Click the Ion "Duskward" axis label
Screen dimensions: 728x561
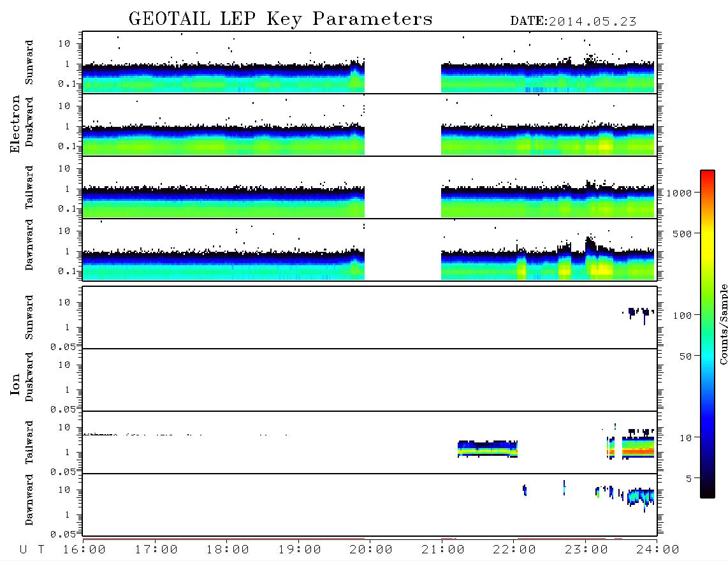click(x=29, y=377)
